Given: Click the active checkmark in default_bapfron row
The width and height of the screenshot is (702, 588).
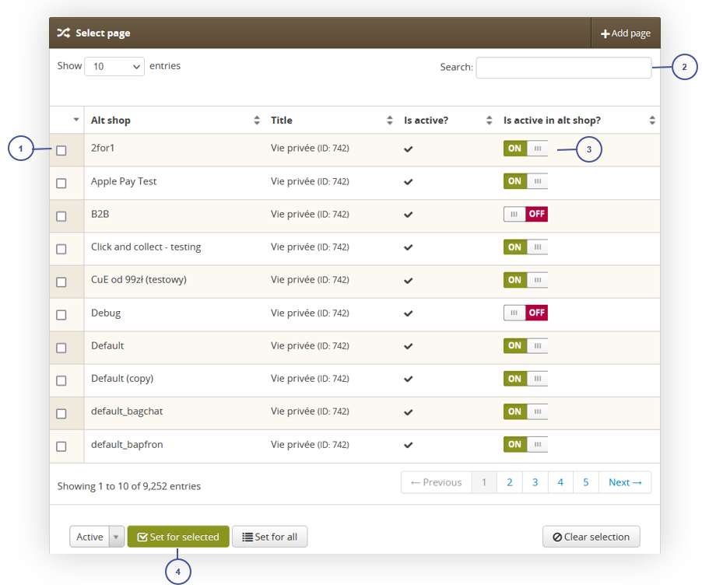Looking at the screenshot, I should [x=409, y=445].
